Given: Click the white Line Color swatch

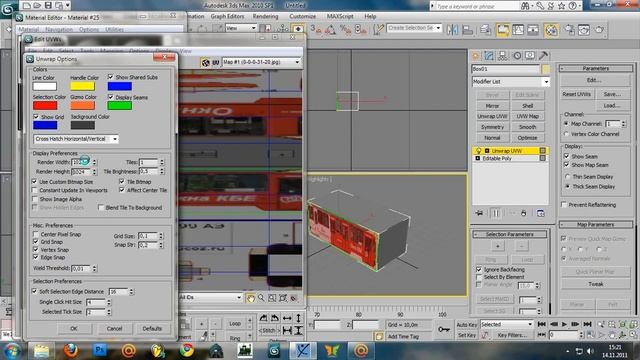Looking at the screenshot, I should tap(45, 87).
